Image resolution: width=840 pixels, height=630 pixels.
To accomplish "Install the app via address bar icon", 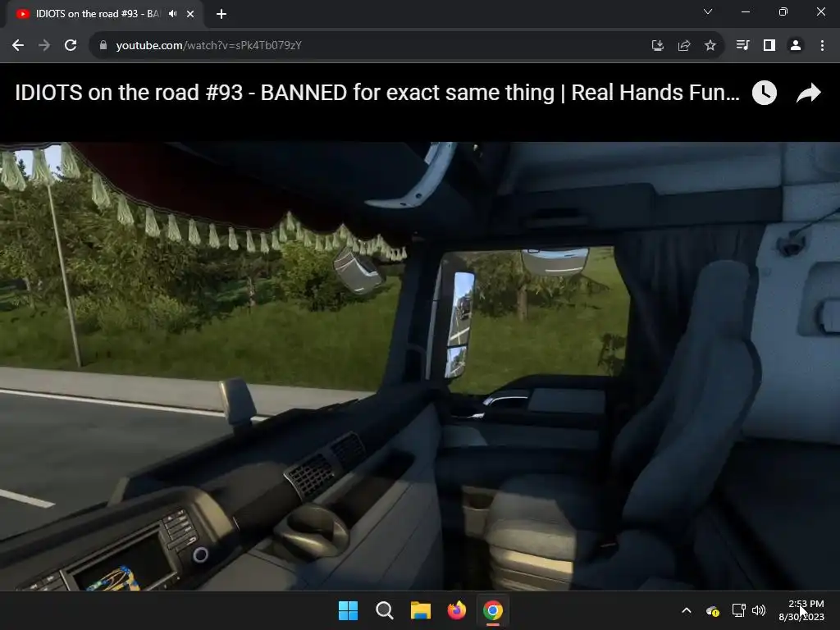I will [x=658, y=46].
